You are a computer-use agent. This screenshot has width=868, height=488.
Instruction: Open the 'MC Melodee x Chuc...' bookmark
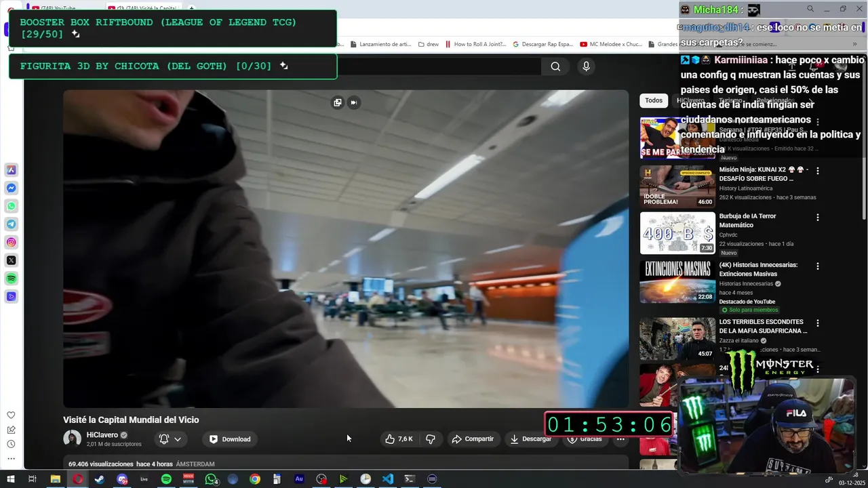point(610,44)
